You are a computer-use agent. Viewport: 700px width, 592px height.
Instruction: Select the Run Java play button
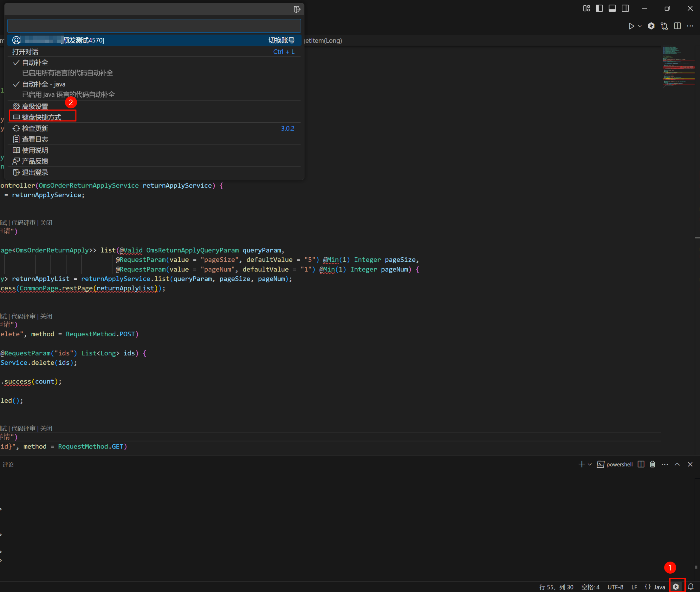point(632,26)
